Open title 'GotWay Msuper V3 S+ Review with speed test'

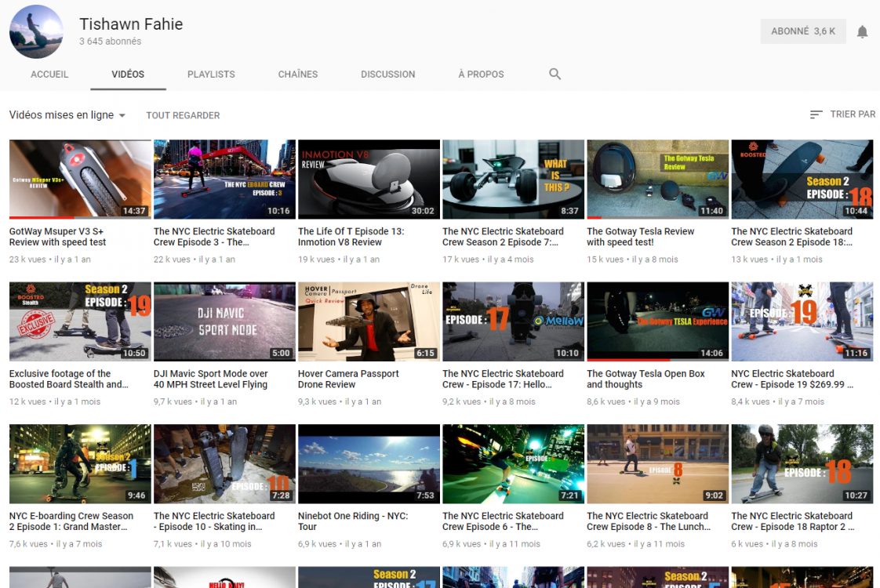58,237
